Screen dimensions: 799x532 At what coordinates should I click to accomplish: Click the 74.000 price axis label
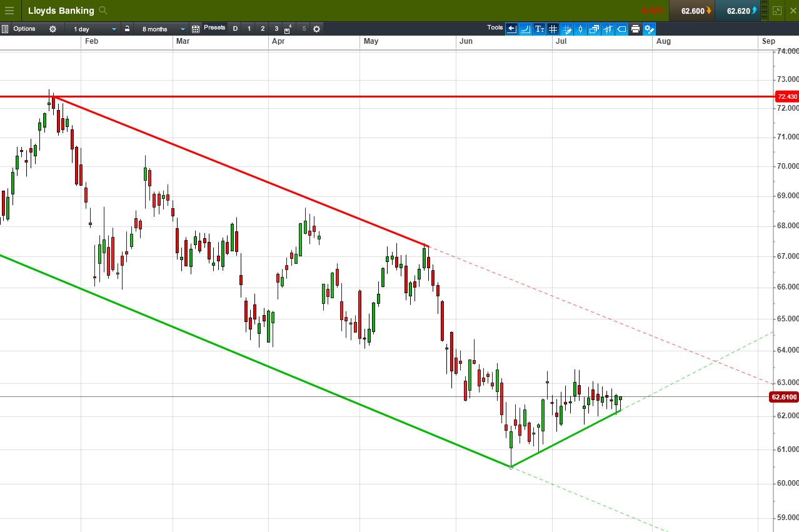787,51
